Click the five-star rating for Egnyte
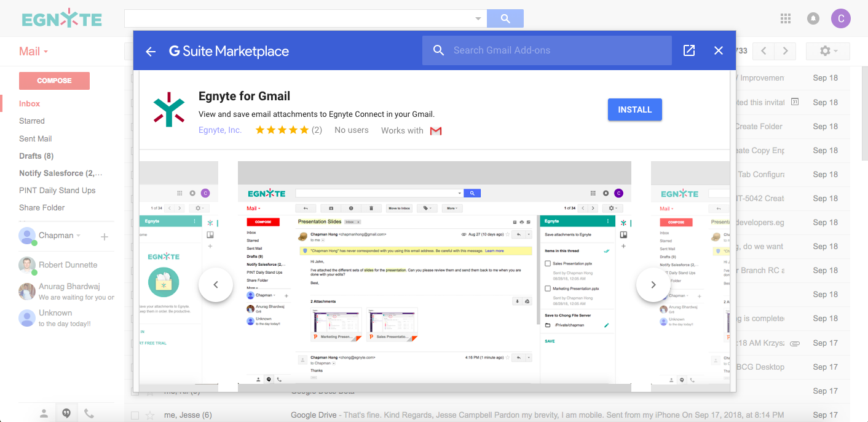The image size is (868, 422). coord(282,130)
